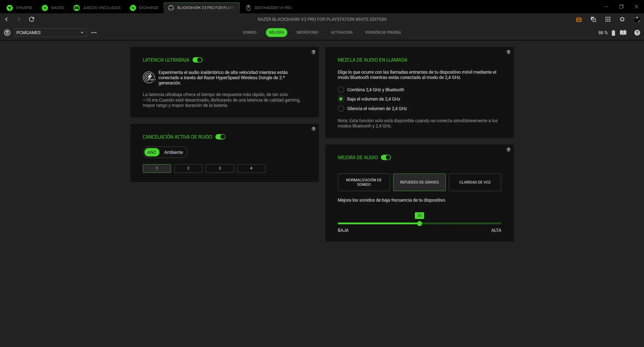The image size is (644, 347).
Task: Show help for Latencia Ultrabaja panel
Action: 313,52
